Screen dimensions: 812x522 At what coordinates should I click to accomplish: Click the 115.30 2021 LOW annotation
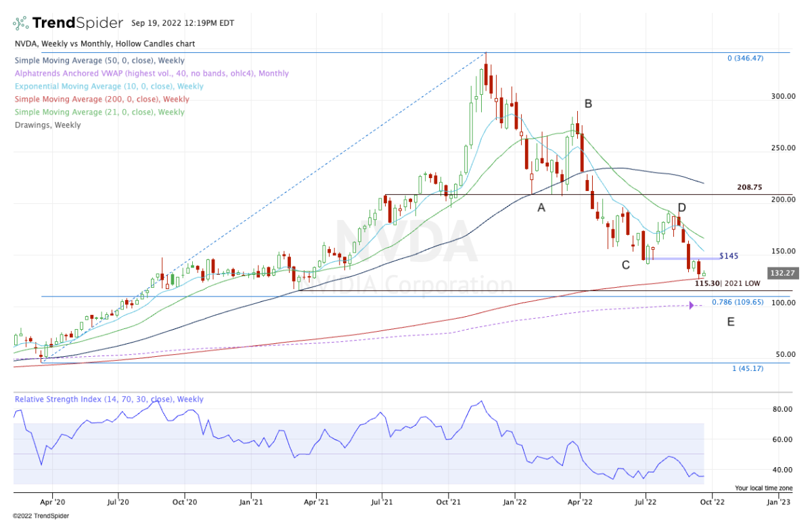(727, 283)
